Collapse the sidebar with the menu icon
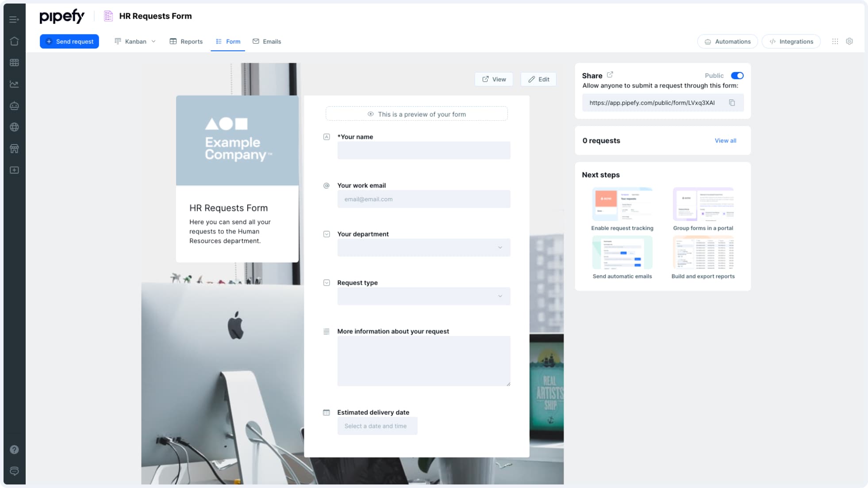868x488 pixels. [13, 19]
